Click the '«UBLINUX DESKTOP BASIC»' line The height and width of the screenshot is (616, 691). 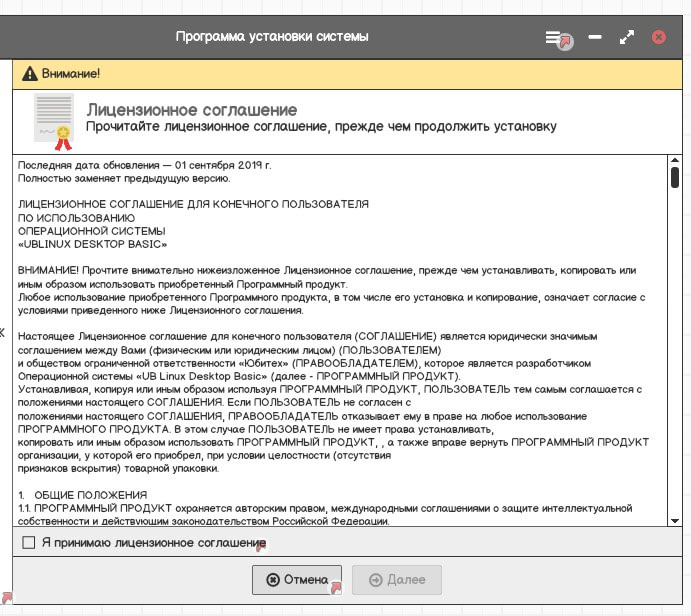[x=93, y=244]
